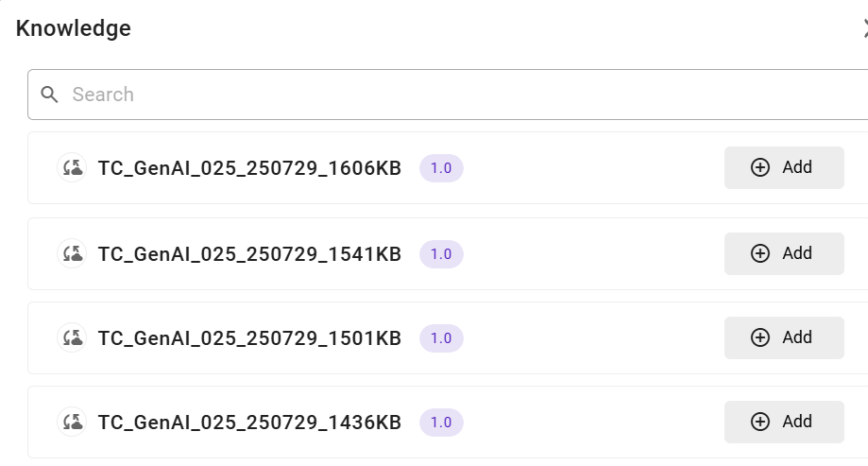The image size is (868, 466).
Task: Click the knowledge icon beside TC_GenAI_025_250729_1501KB
Action: pos(72,337)
